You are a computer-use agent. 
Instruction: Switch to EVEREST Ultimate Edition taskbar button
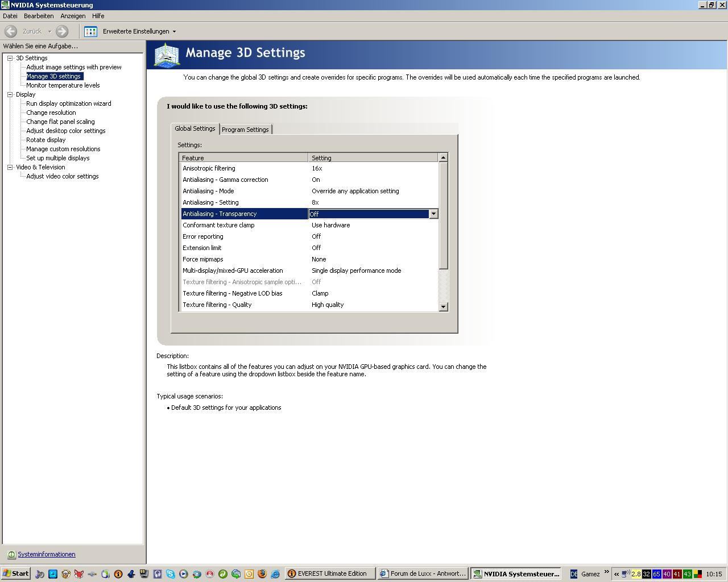330,574
